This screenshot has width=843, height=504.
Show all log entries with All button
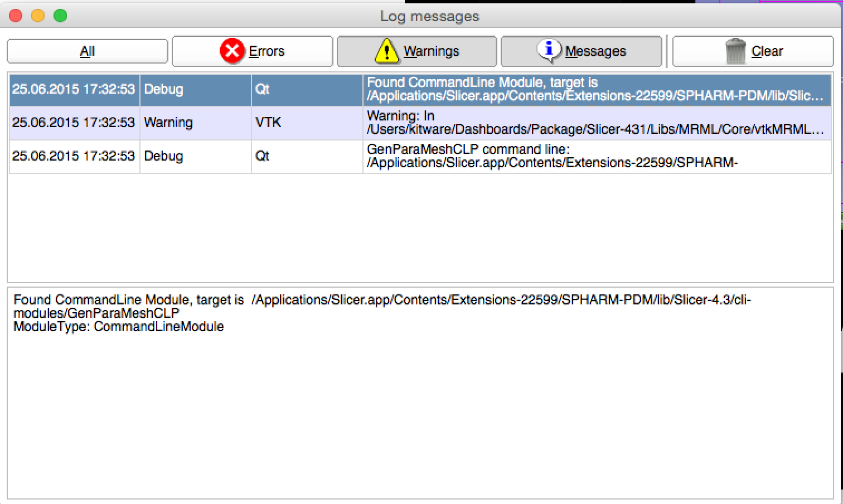coord(88,51)
